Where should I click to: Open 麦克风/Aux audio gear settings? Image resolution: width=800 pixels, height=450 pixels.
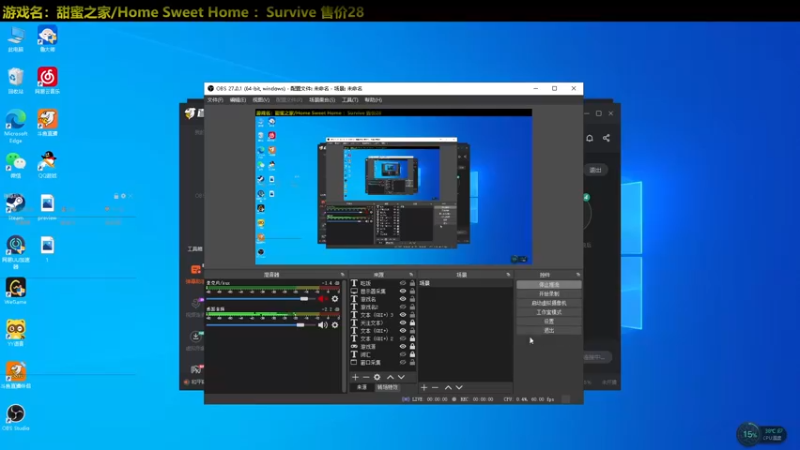click(x=335, y=299)
